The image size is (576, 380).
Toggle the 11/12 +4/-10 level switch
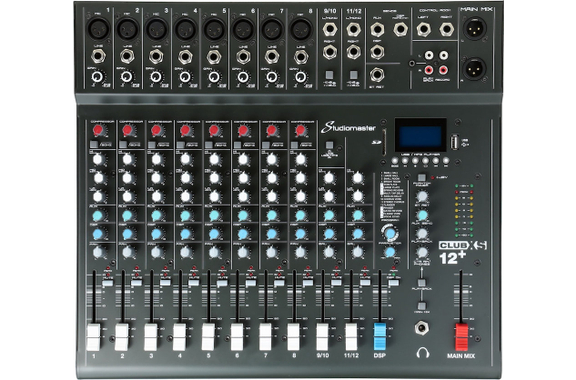pos(353,75)
